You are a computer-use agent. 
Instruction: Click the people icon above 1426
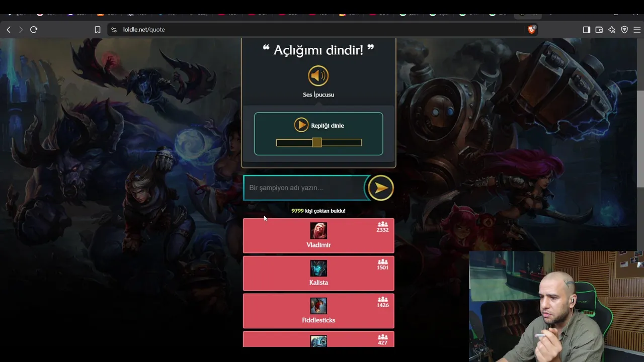pyautogui.click(x=382, y=300)
